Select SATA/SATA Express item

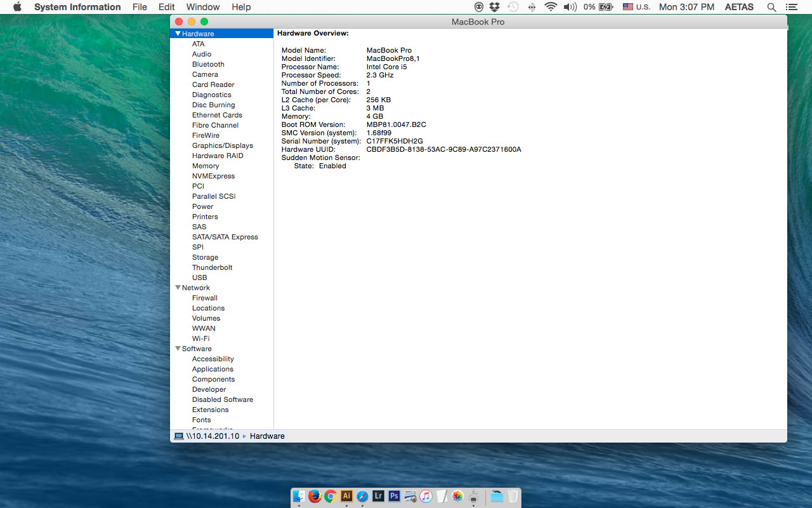[x=225, y=237]
